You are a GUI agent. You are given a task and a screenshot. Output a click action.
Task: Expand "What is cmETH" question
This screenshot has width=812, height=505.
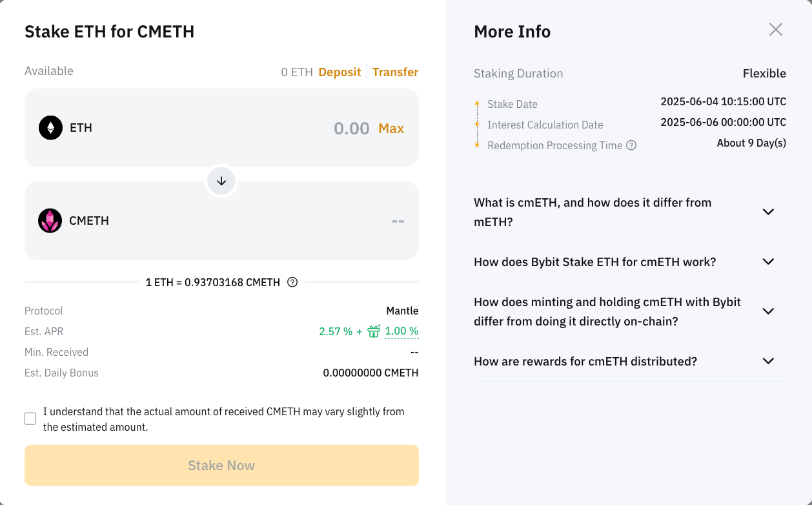767,212
